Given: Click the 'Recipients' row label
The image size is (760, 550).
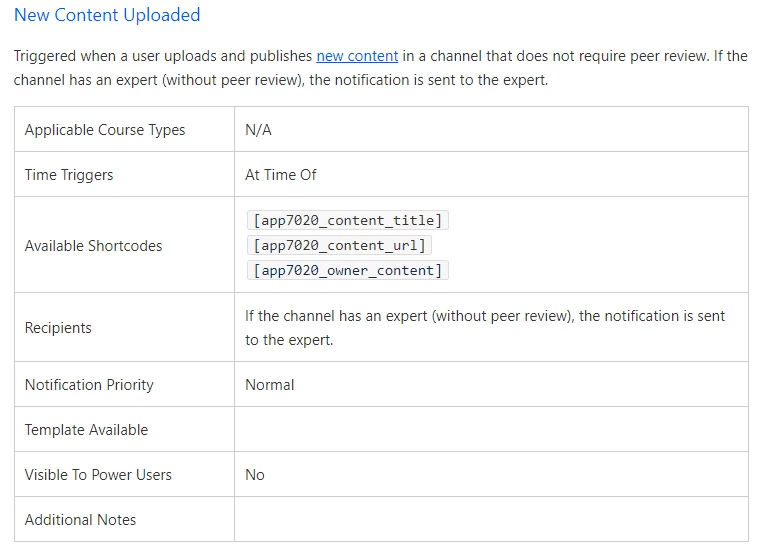Looking at the screenshot, I should coord(58,328).
